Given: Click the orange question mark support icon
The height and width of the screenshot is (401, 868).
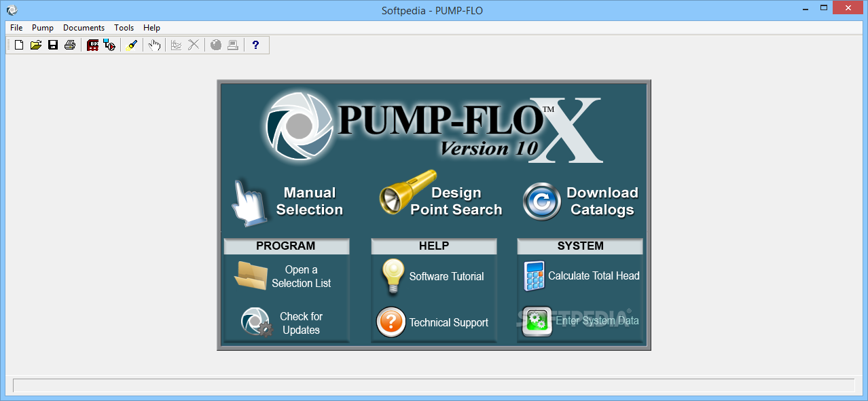Looking at the screenshot, I should coord(391,322).
